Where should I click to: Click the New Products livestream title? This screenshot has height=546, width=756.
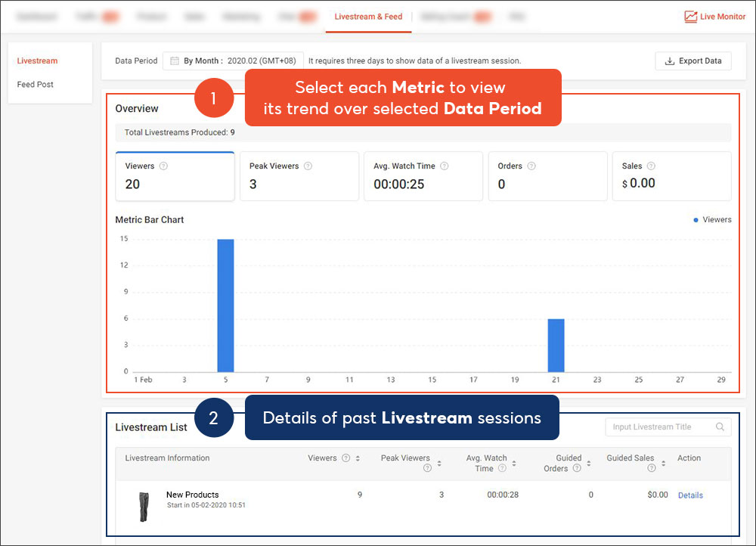pos(192,495)
